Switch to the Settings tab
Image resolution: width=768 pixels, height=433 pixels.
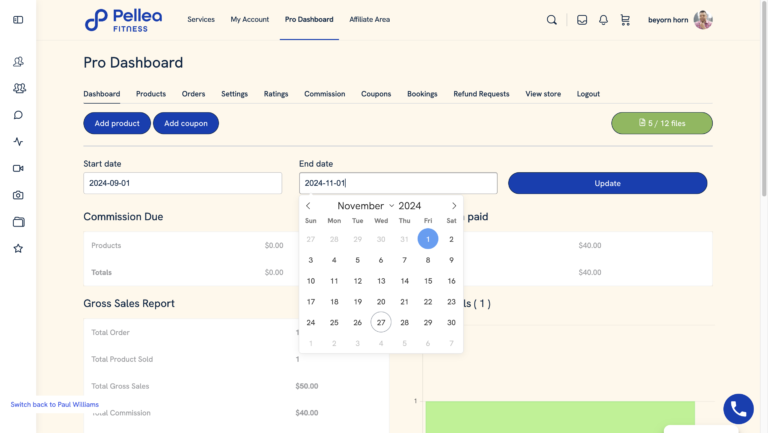234,94
